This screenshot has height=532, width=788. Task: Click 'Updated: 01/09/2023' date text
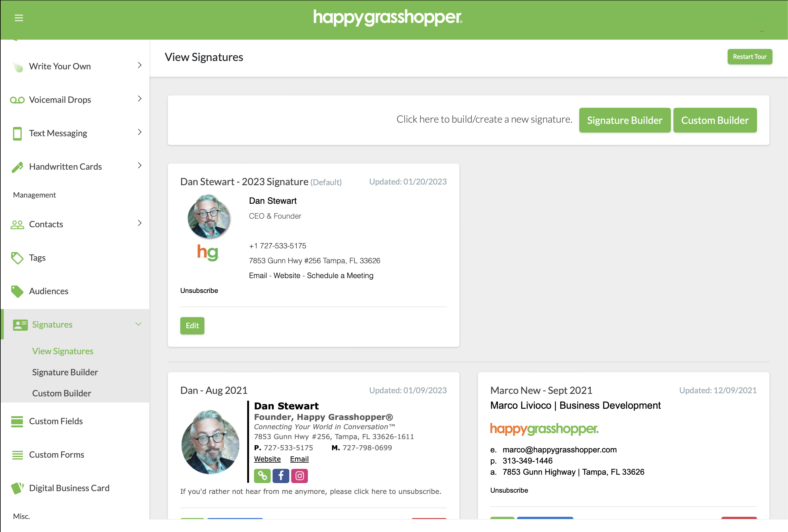click(x=408, y=390)
